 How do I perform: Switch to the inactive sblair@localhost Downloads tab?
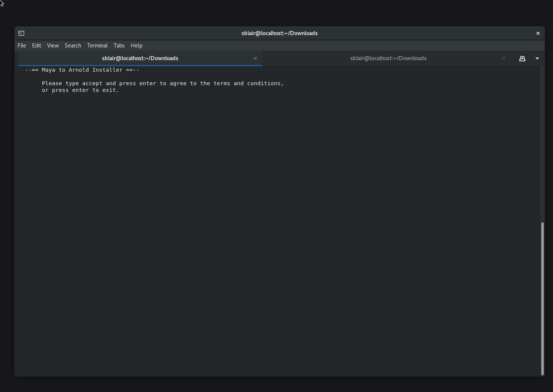tap(388, 58)
